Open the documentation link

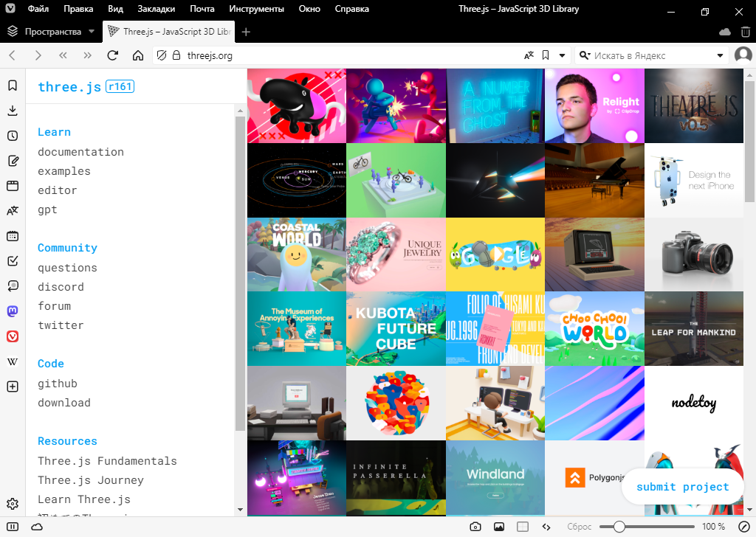(80, 152)
